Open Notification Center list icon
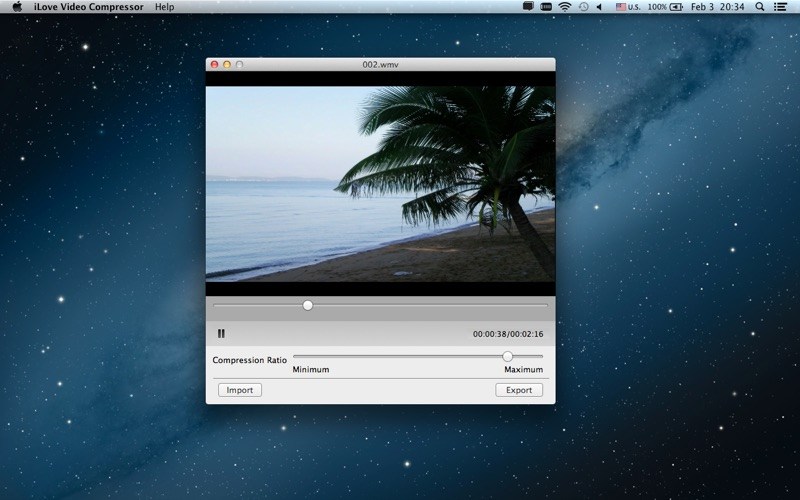Screen dimensions: 800x500 781,7
